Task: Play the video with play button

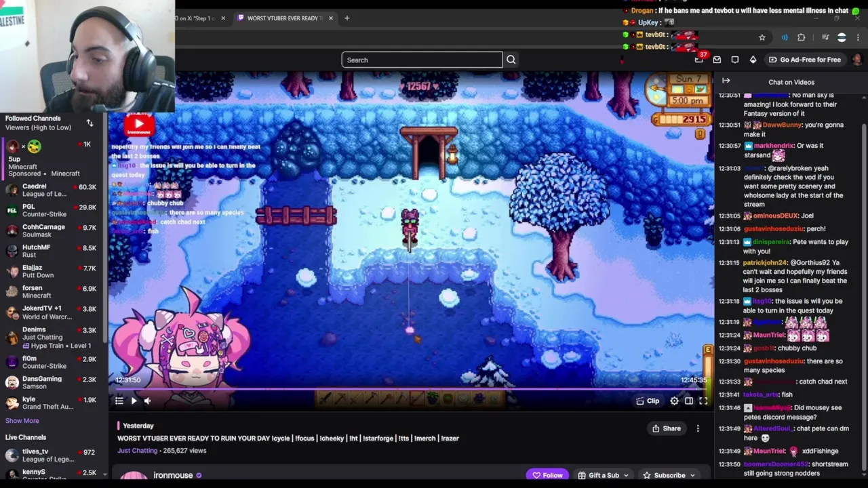Action: (x=134, y=401)
